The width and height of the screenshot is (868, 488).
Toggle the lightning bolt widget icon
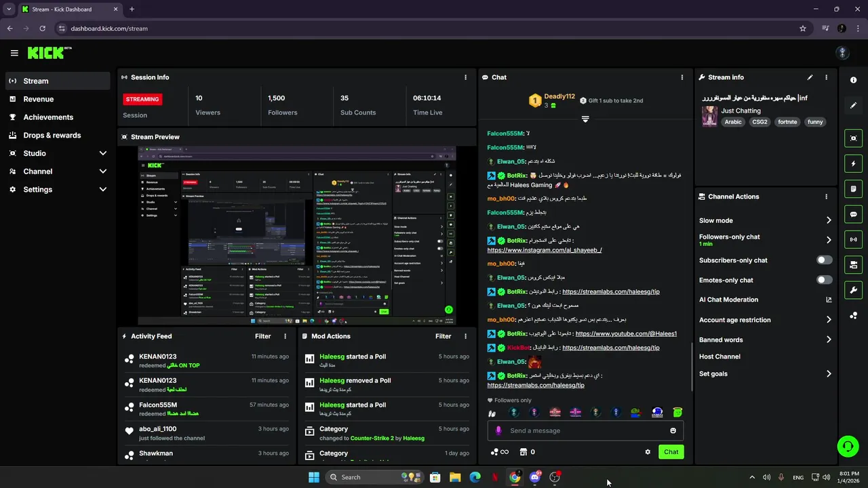point(853,163)
